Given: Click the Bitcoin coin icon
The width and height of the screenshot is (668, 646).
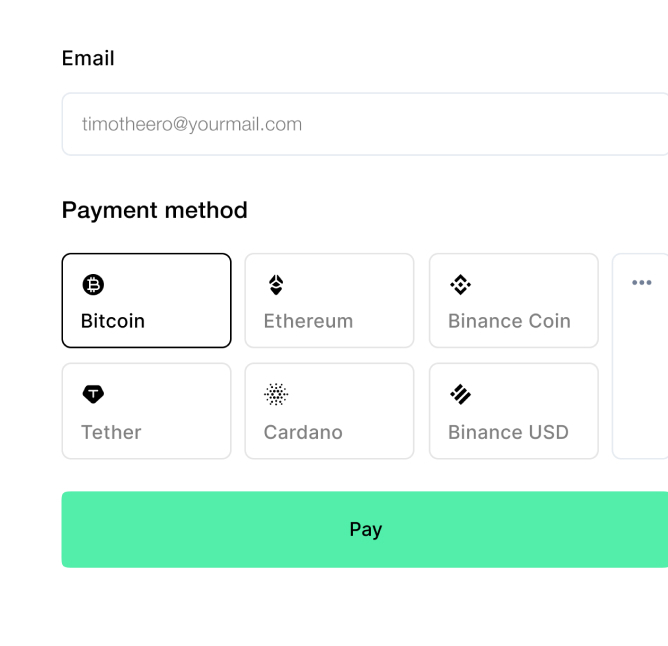Looking at the screenshot, I should [x=93, y=285].
